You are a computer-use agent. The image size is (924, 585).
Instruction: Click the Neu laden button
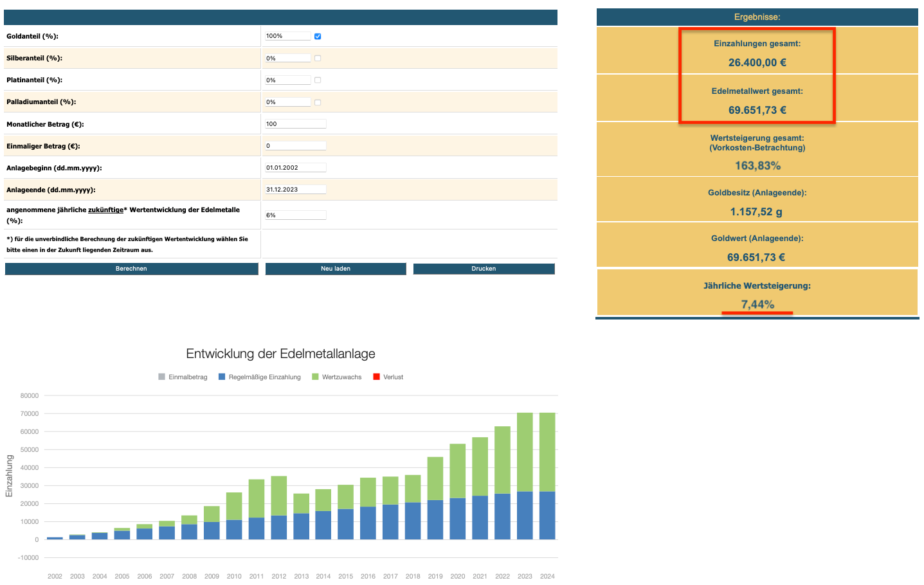click(x=336, y=269)
